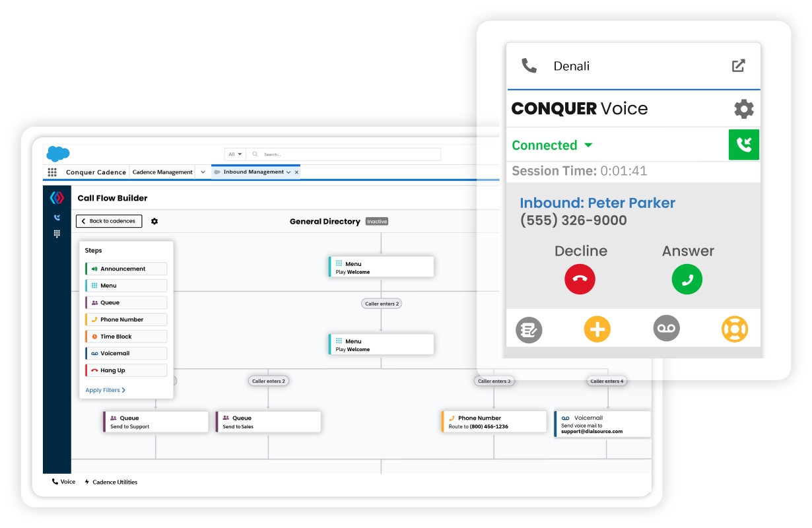Click Back to cadences button
Viewport: 812px width, 528px height.
[109, 221]
